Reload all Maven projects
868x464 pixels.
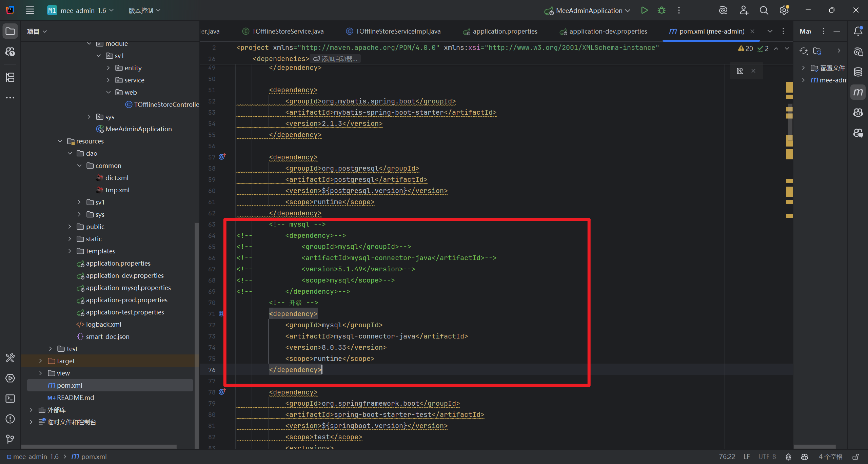click(804, 51)
